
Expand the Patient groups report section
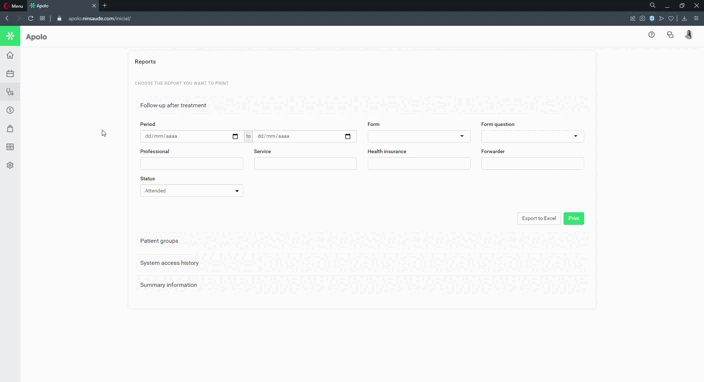[x=362, y=241]
